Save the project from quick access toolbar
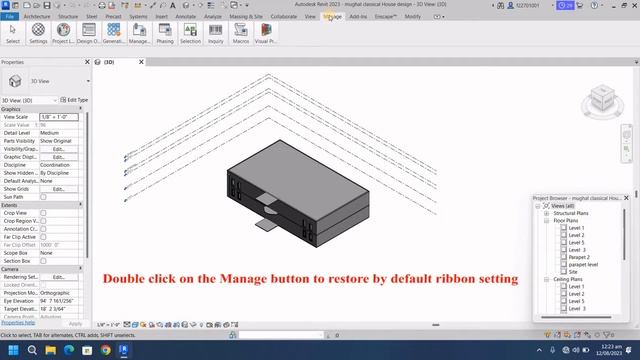This screenshot has width=640, height=360. (x=47, y=5)
